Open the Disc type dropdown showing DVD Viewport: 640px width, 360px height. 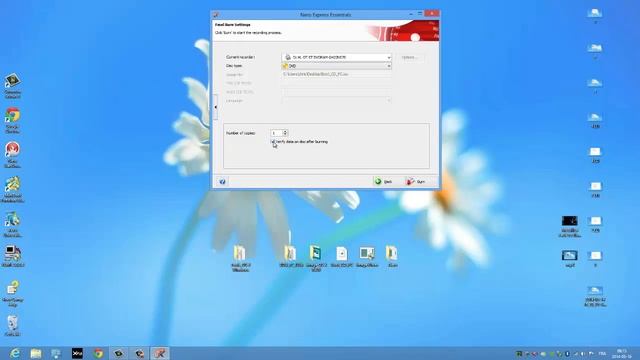pyautogui.click(x=337, y=66)
